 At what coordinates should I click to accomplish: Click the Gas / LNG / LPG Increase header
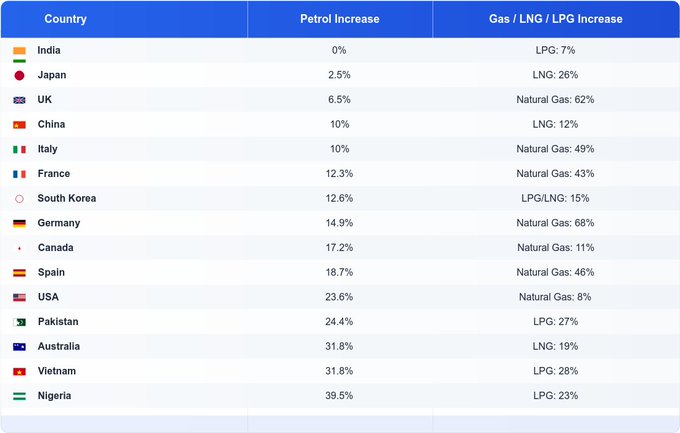click(555, 19)
